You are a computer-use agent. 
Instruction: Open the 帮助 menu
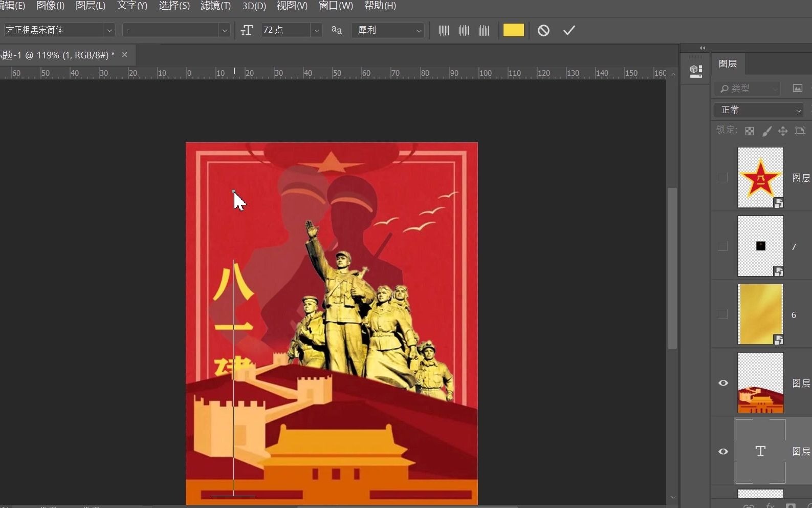380,6
